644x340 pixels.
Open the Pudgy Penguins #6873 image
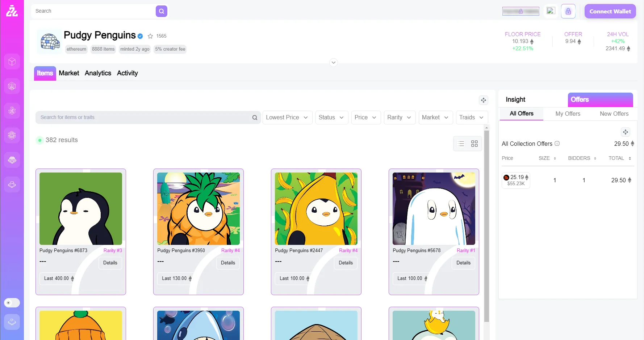[81, 209]
